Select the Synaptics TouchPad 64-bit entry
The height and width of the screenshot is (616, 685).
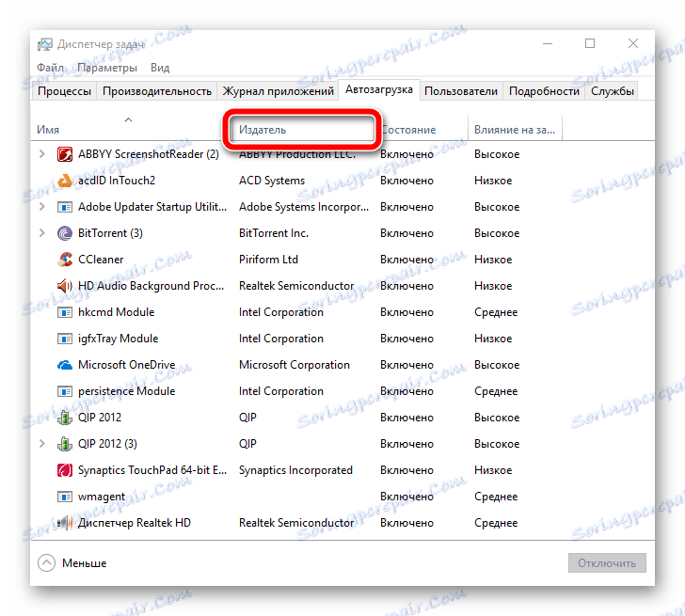pyautogui.click(x=152, y=470)
